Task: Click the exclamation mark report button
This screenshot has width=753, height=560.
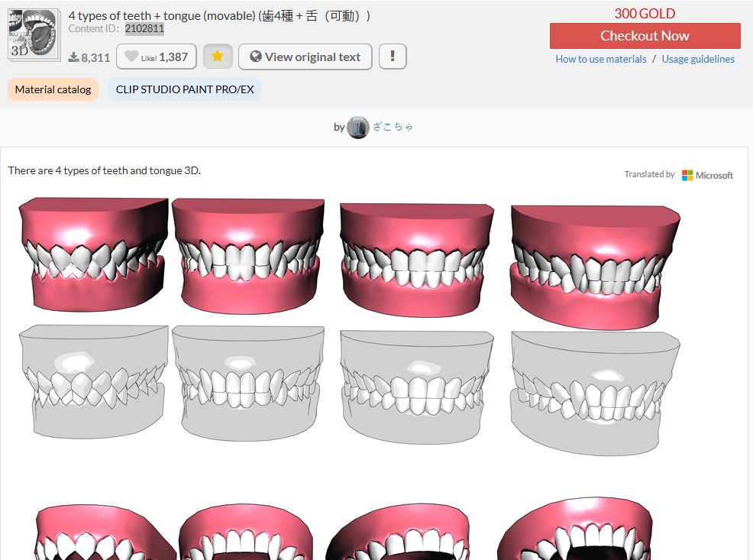Action: [393, 57]
